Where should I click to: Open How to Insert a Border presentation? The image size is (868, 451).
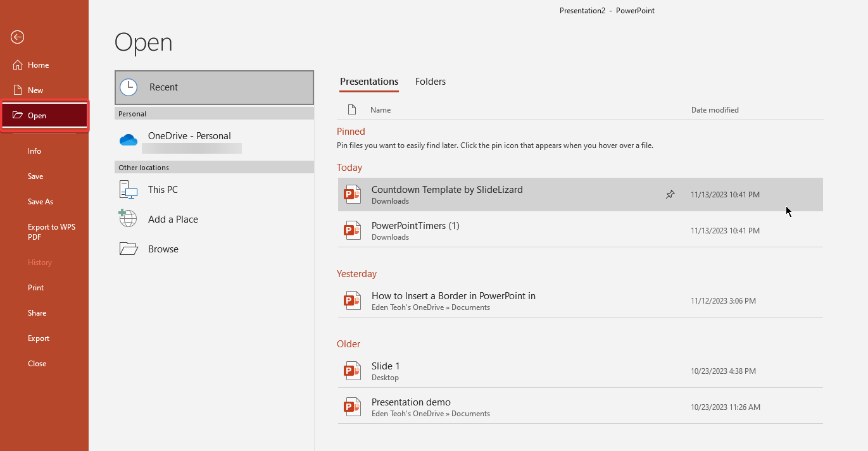point(453,296)
